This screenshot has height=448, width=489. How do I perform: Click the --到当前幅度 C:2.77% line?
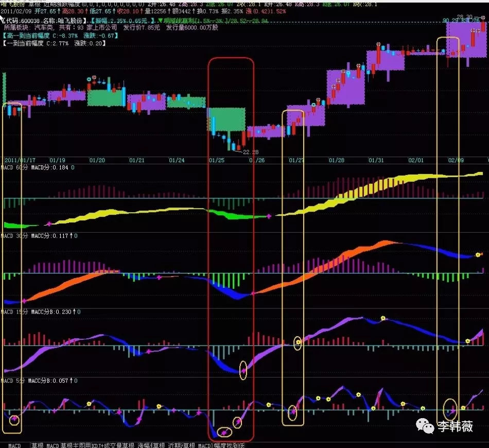(54, 43)
